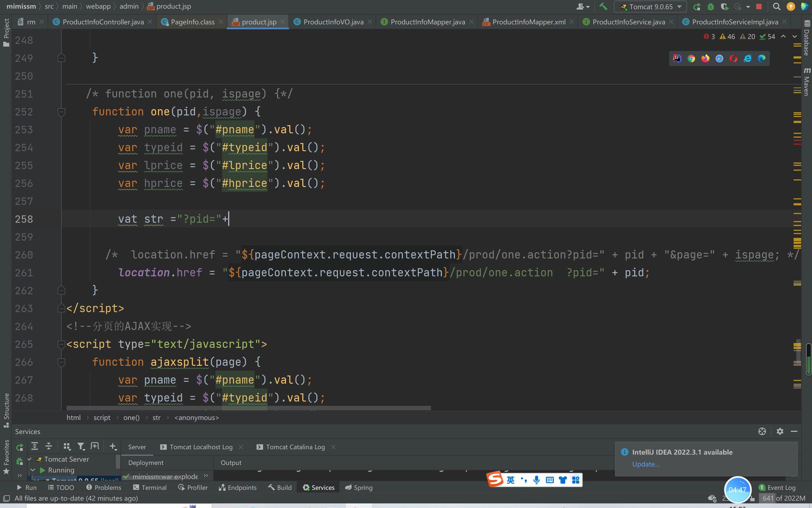Viewport: 812px width, 508px height.
Task: Click Collapse All in Services toolbar
Action: point(49,446)
